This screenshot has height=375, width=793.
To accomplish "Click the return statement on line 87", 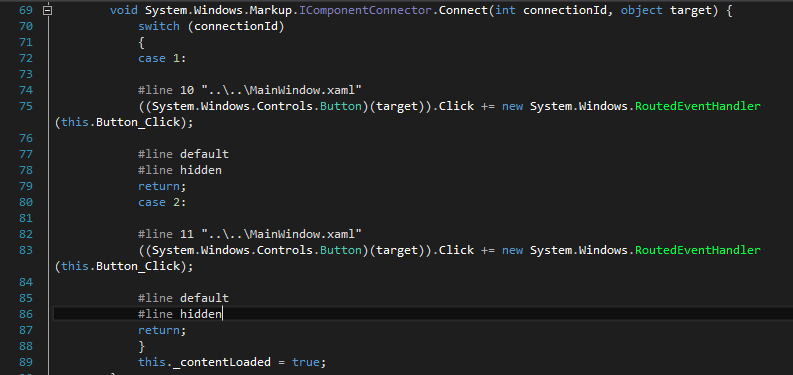I will (x=162, y=330).
